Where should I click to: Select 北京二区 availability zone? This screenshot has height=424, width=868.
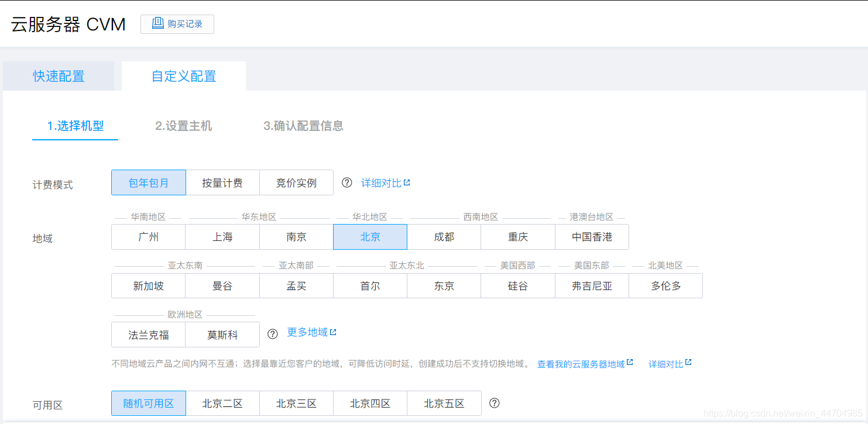[x=222, y=403]
